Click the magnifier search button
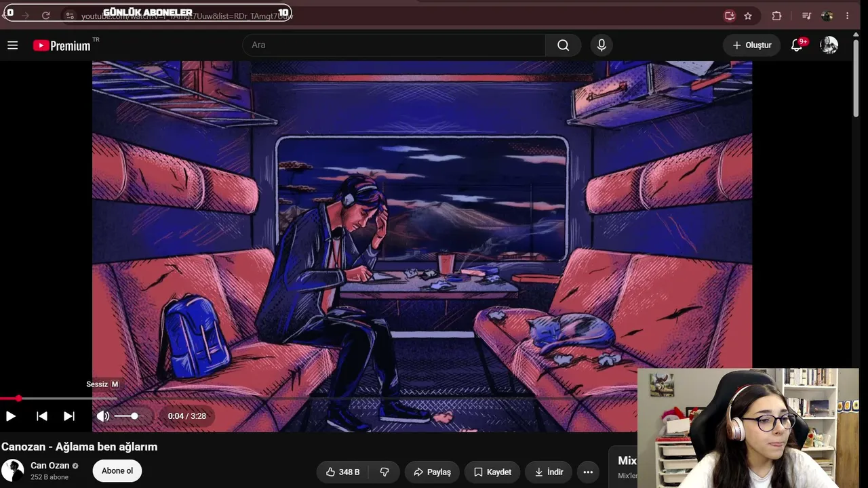868x488 pixels. point(563,45)
